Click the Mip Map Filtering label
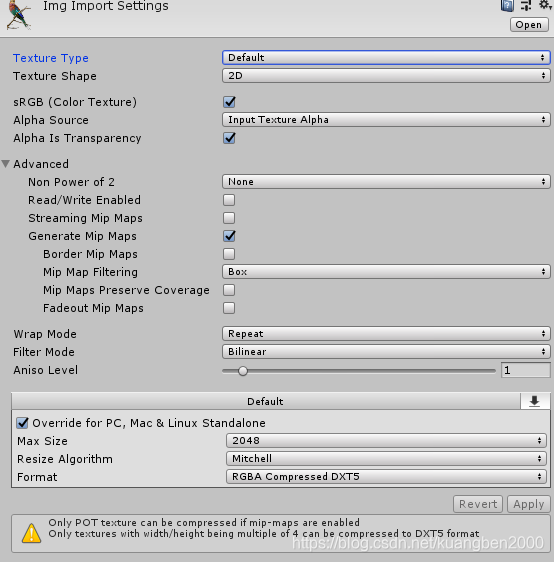Screen dimensions: 554x562 (x=90, y=272)
